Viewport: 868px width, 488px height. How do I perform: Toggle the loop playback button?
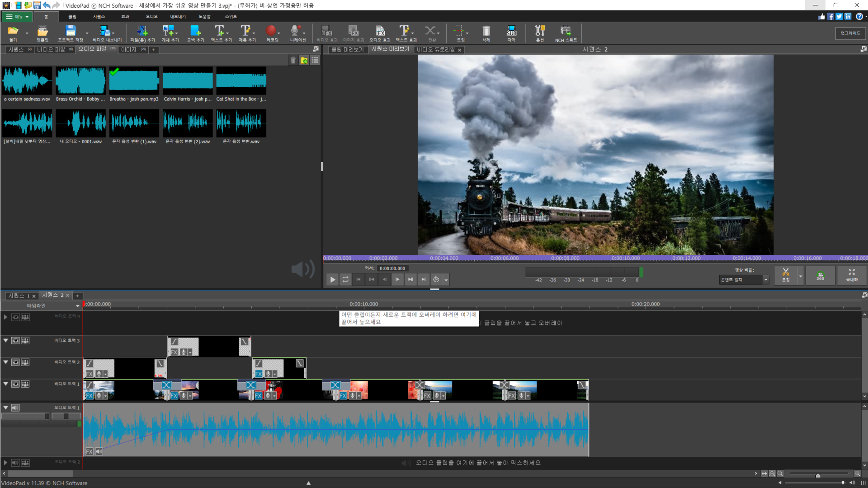[x=345, y=280]
